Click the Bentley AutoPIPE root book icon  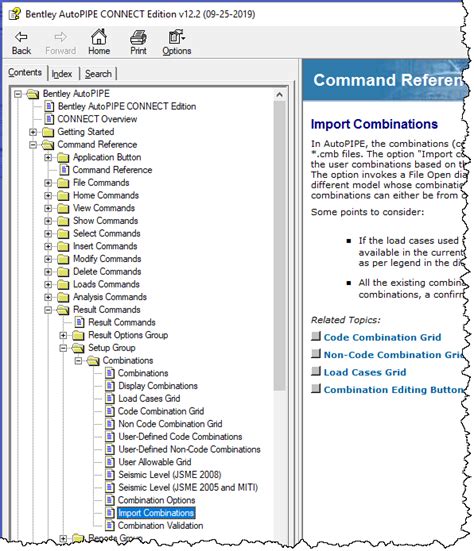coord(33,94)
